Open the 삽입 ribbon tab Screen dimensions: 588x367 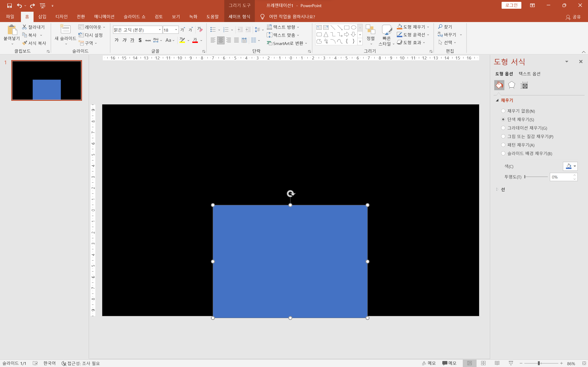pos(42,17)
